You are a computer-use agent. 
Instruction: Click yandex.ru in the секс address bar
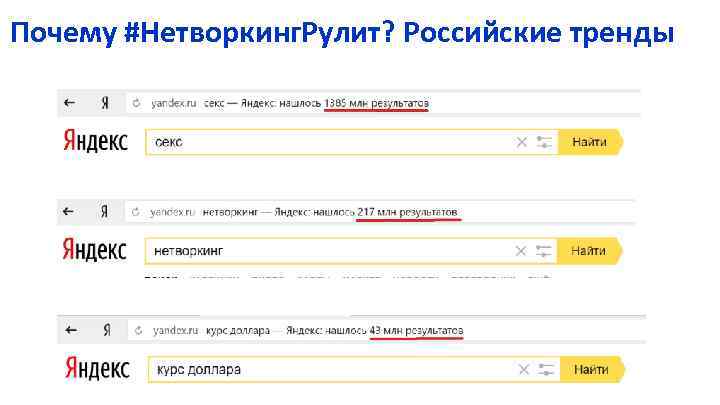(x=174, y=103)
